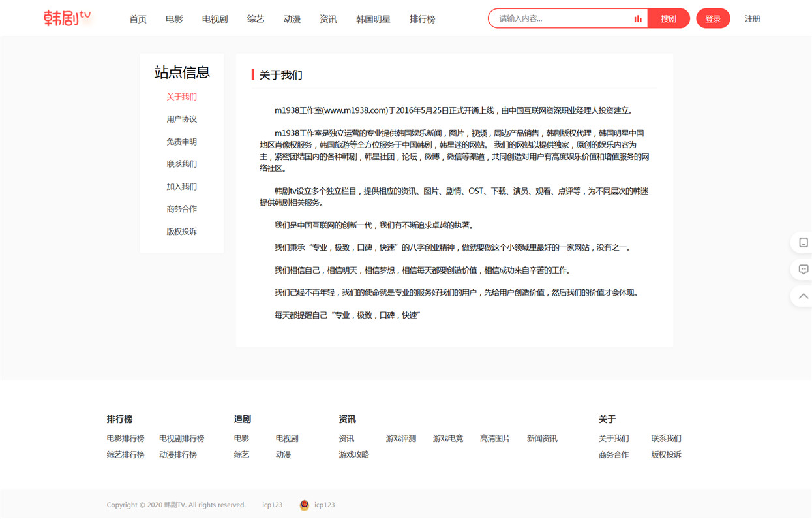Click the 注册 link
This screenshot has width=812, height=519.
coord(753,19)
